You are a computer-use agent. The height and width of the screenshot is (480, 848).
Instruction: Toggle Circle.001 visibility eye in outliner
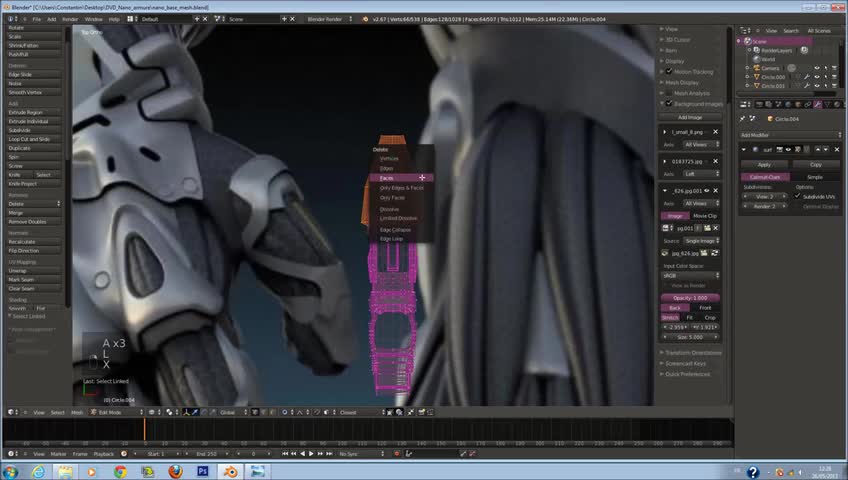coord(817,85)
